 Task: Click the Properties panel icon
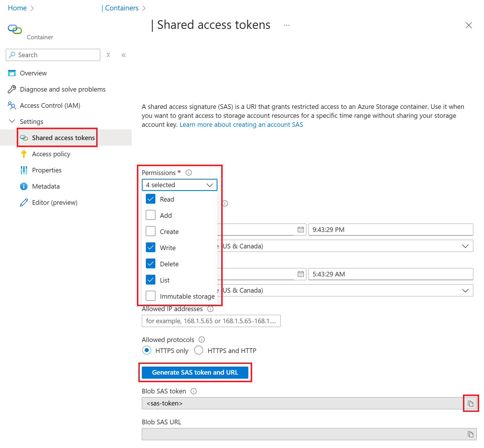coord(24,170)
